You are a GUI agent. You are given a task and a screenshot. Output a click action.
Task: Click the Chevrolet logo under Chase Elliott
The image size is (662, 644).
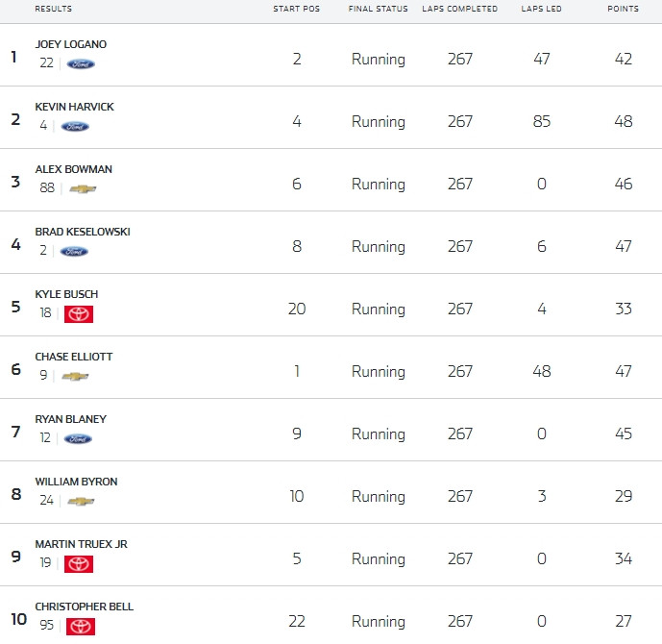[75, 376]
